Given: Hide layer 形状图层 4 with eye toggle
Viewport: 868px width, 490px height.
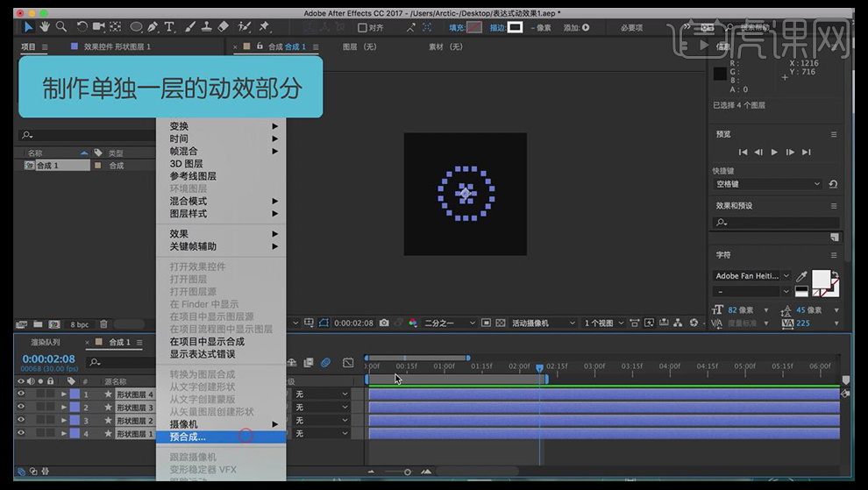Looking at the screenshot, I should pyautogui.click(x=21, y=394).
